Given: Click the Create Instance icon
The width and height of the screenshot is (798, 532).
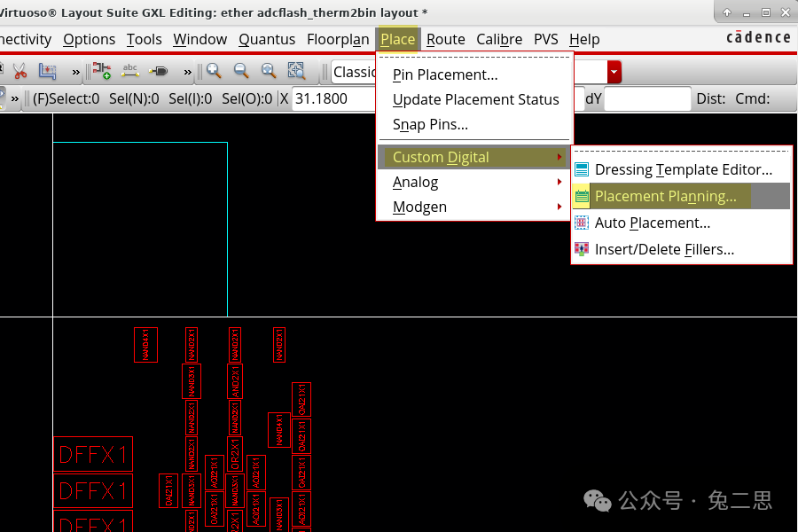Looking at the screenshot, I should click(102, 71).
